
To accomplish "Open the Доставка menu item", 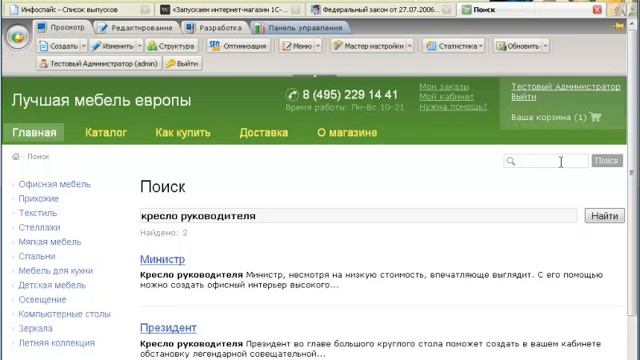I will click(264, 133).
